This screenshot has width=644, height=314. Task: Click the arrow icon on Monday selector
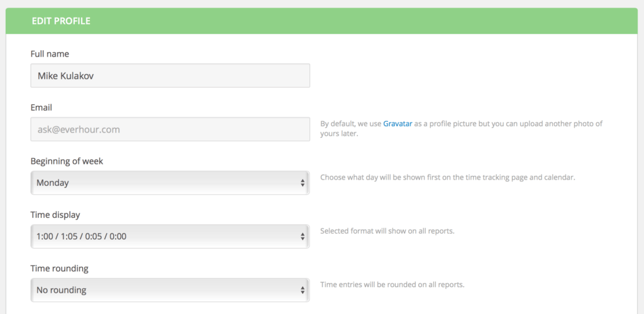click(x=303, y=183)
